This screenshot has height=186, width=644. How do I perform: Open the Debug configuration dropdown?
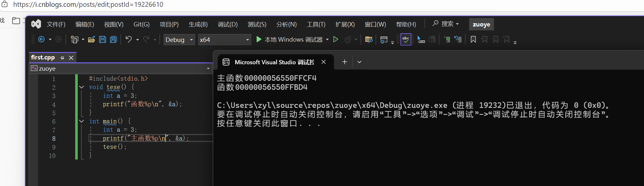179,39
